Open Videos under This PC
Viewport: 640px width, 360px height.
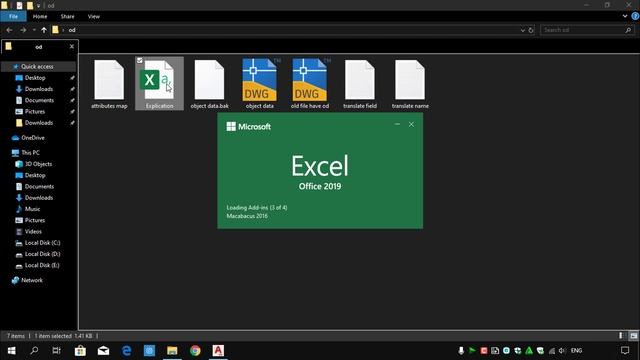click(x=33, y=231)
